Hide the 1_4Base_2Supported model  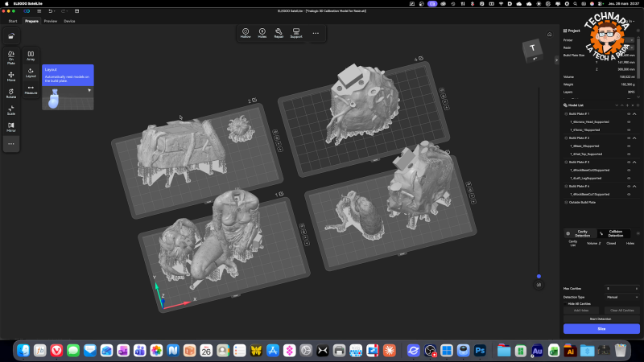coord(629,146)
